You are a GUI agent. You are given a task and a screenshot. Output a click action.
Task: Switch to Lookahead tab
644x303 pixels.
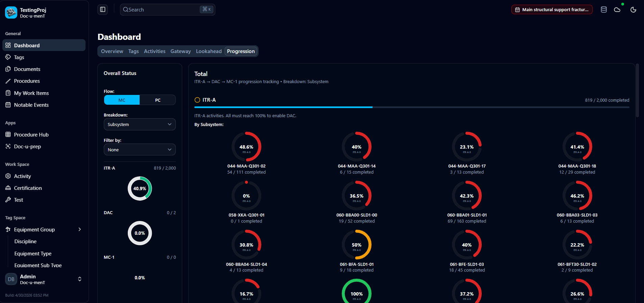(x=209, y=51)
